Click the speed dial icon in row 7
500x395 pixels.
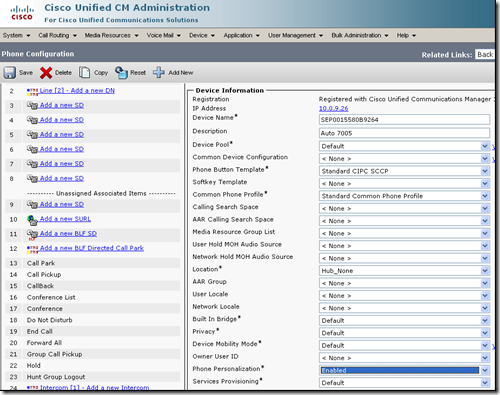[x=32, y=164]
